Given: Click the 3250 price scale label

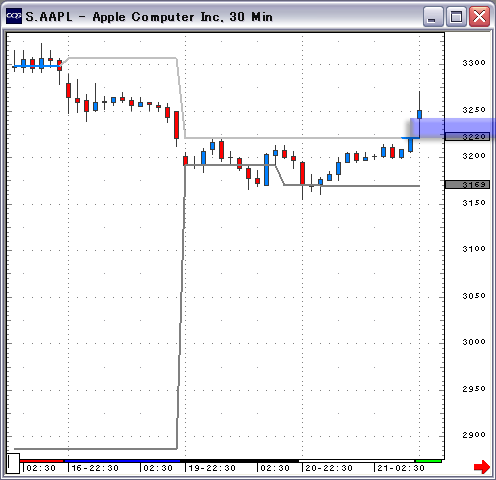Looking at the screenshot, I should pyautogui.click(x=474, y=110).
